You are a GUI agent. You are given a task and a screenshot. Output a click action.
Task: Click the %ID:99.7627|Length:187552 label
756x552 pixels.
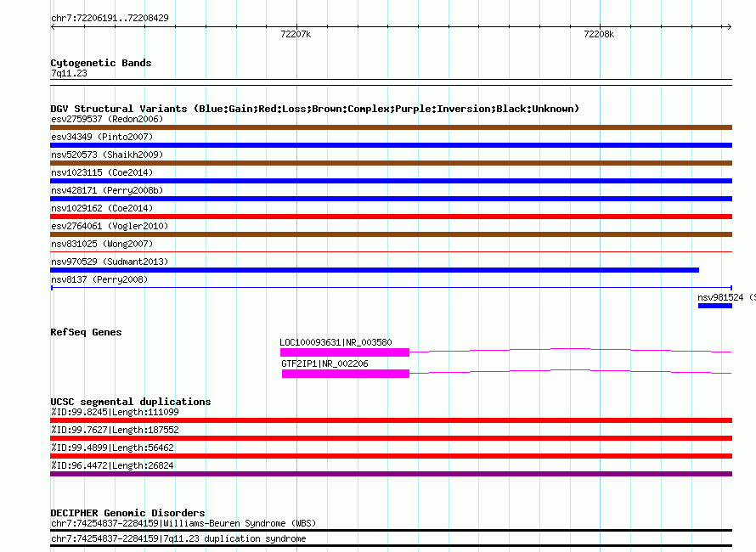click(x=115, y=430)
